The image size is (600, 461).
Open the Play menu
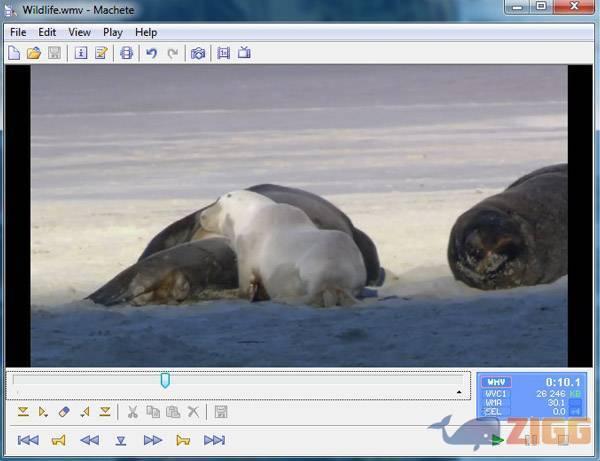coord(113,32)
